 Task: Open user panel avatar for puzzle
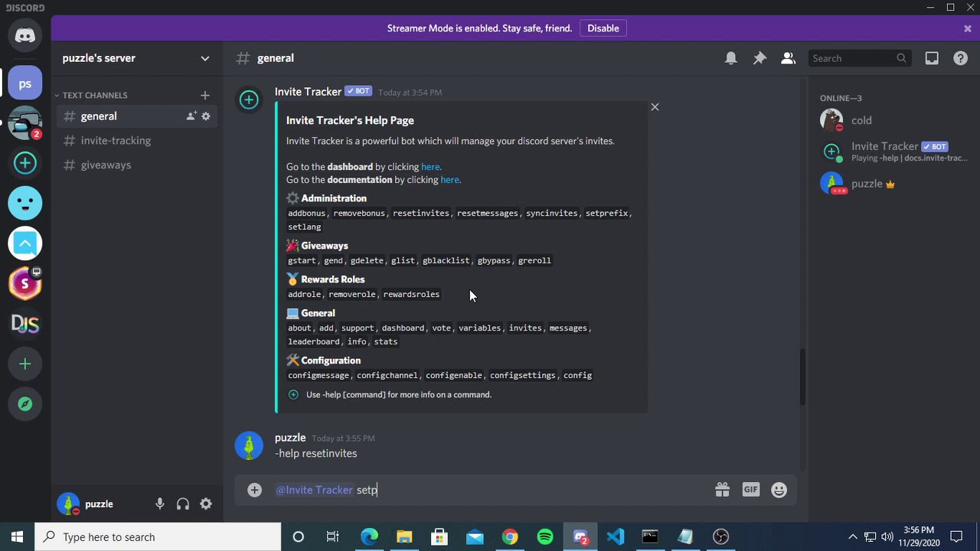click(68, 504)
